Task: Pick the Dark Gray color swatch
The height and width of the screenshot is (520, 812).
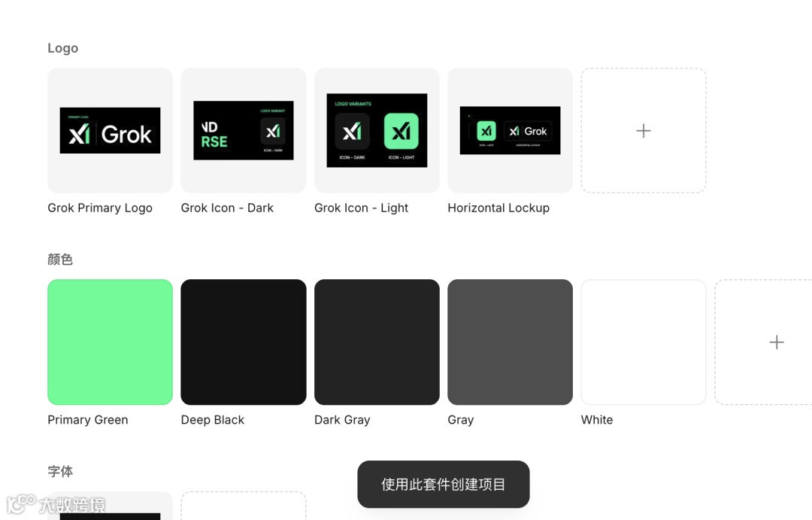Action: tap(377, 342)
